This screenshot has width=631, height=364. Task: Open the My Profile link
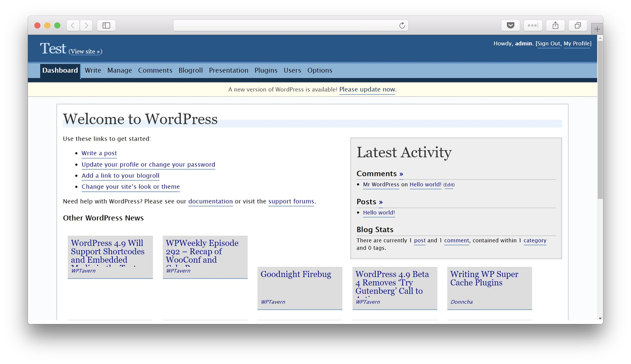point(577,44)
